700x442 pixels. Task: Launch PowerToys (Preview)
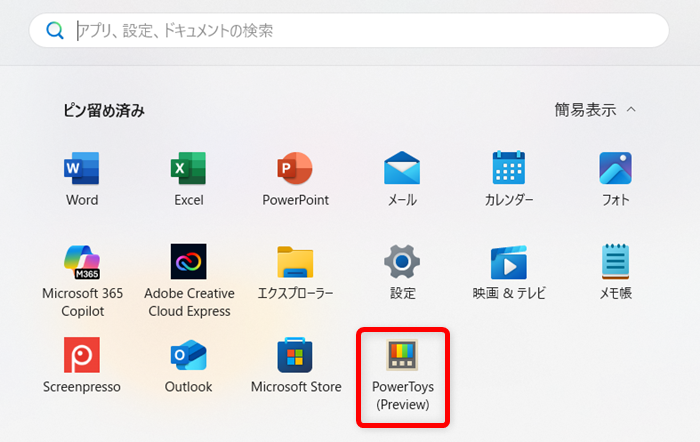click(403, 375)
